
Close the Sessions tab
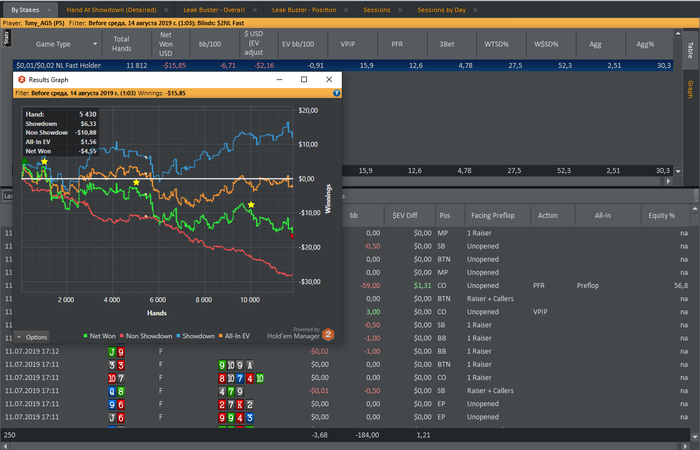[400, 10]
